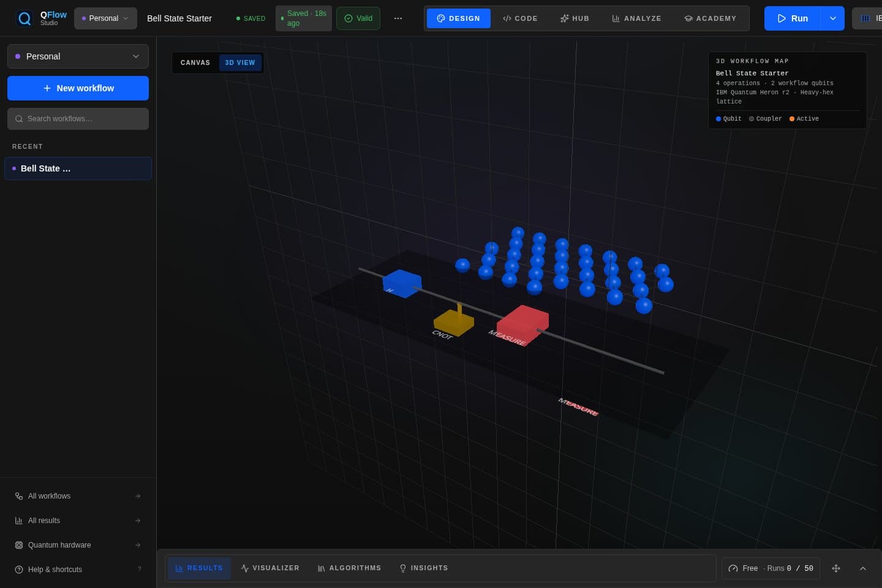Image resolution: width=882 pixels, height=588 pixels.
Task: Open the HUB tab
Action: [x=575, y=18]
